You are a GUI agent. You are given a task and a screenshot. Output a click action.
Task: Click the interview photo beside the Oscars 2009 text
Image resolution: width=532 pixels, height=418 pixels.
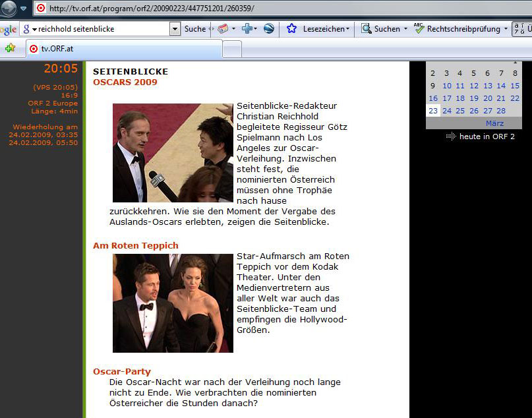point(173,153)
